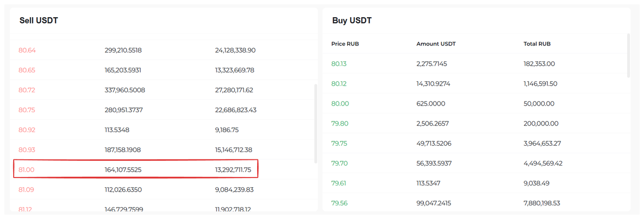Click the Sell USDT scrollbar

315,124
